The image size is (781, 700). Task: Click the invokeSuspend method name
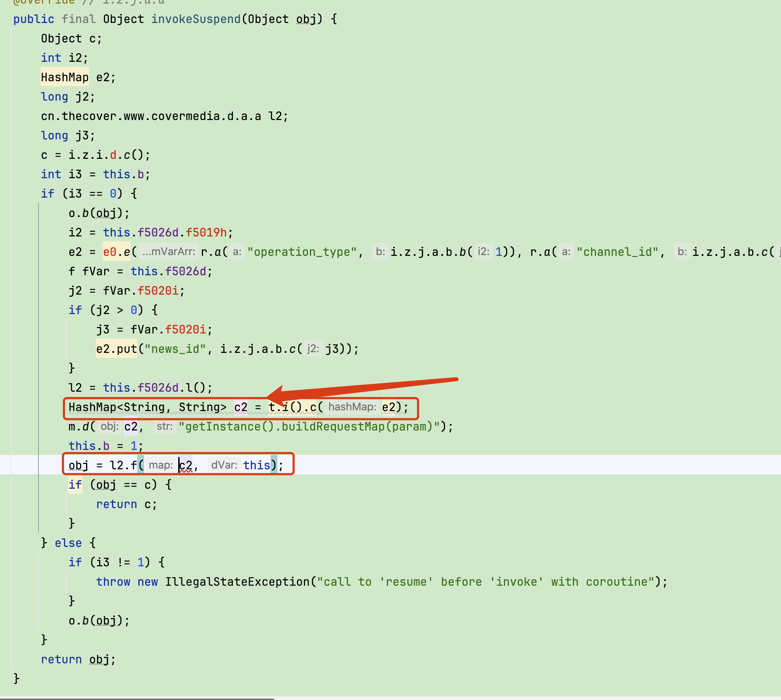(196, 19)
